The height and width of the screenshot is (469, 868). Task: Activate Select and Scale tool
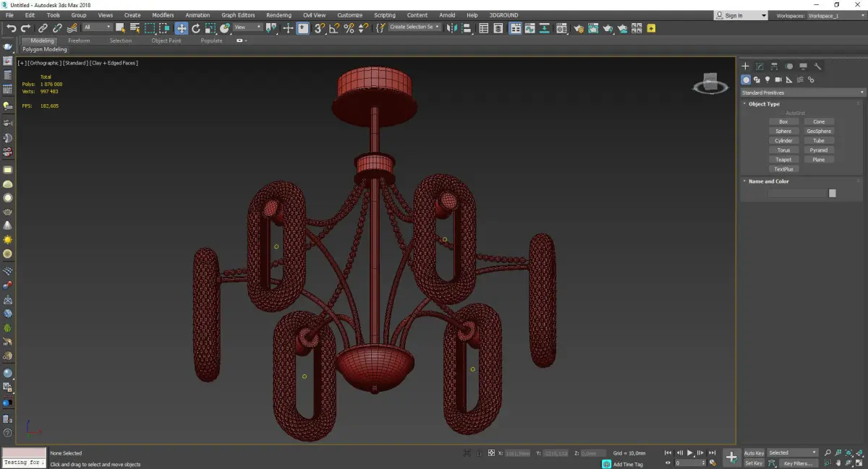(210, 28)
